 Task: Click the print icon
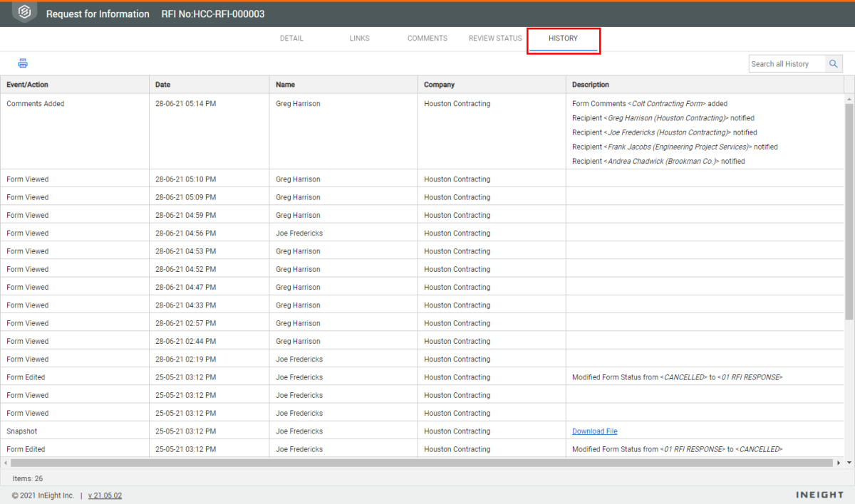tap(23, 63)
